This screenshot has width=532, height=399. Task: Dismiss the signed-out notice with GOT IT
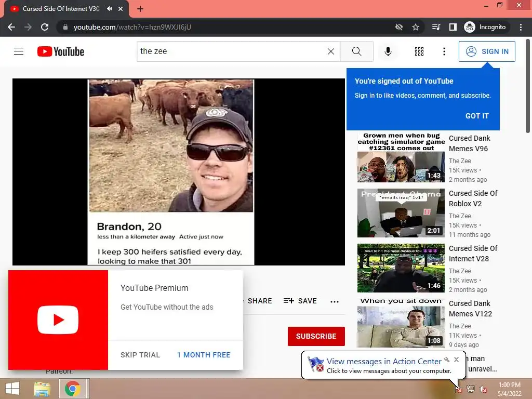click(477, 116)
